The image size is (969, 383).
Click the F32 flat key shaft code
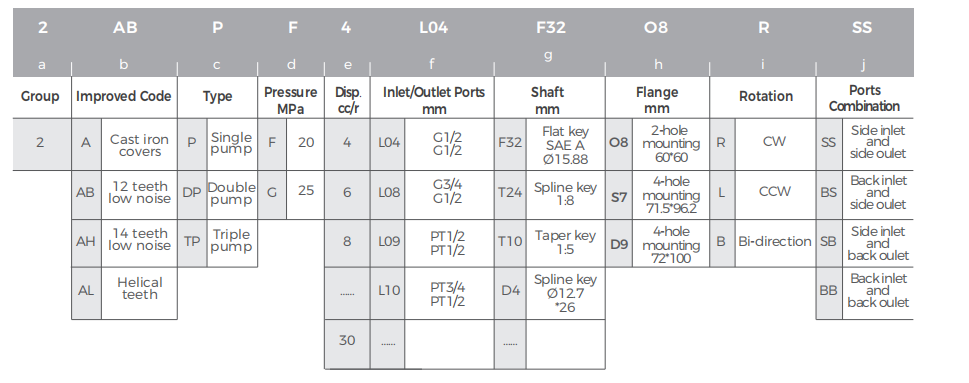click(x=510, y=143)
